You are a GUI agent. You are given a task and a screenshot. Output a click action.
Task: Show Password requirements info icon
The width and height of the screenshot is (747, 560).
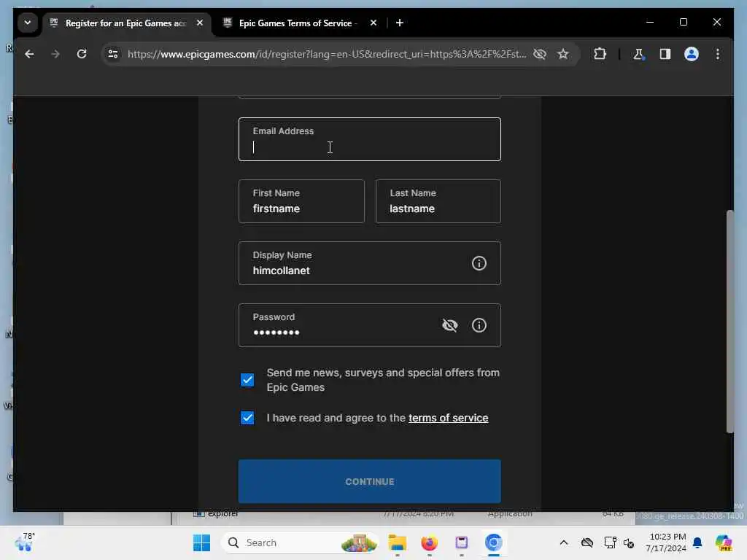click(x=479, y=325)
